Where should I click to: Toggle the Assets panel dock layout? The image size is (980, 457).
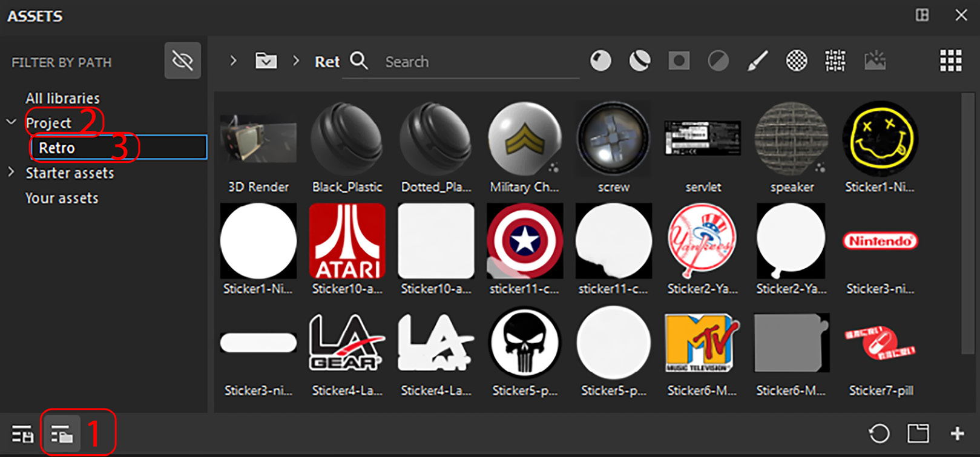tap(922, 15)
